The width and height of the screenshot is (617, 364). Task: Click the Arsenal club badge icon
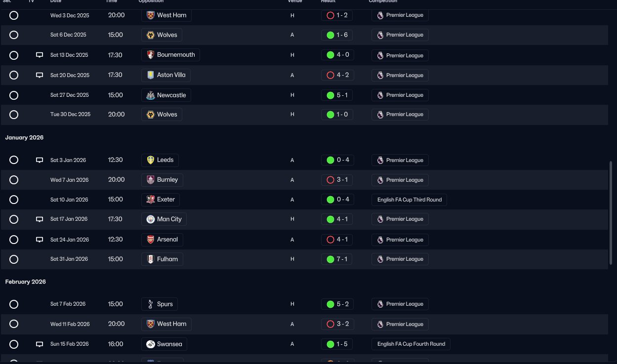(x=151, y=240)
